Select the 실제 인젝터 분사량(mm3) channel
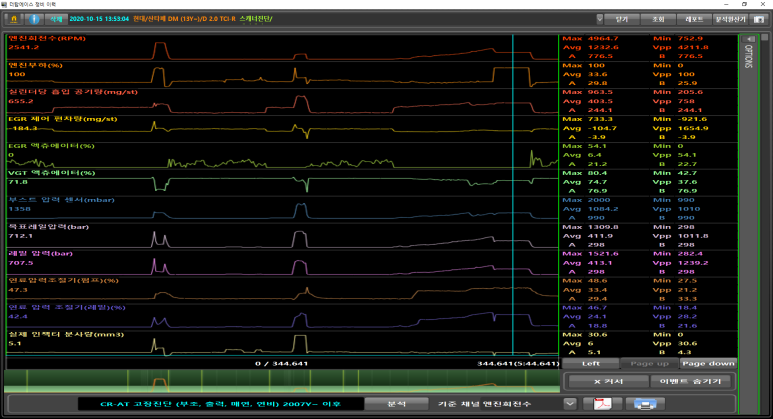 coord(66,334)
